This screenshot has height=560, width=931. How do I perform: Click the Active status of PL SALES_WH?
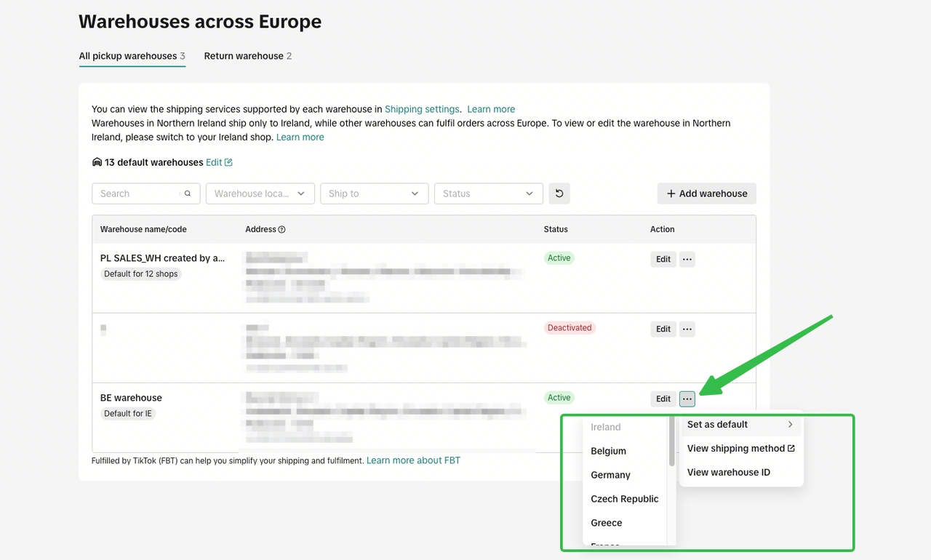[559, 258]
